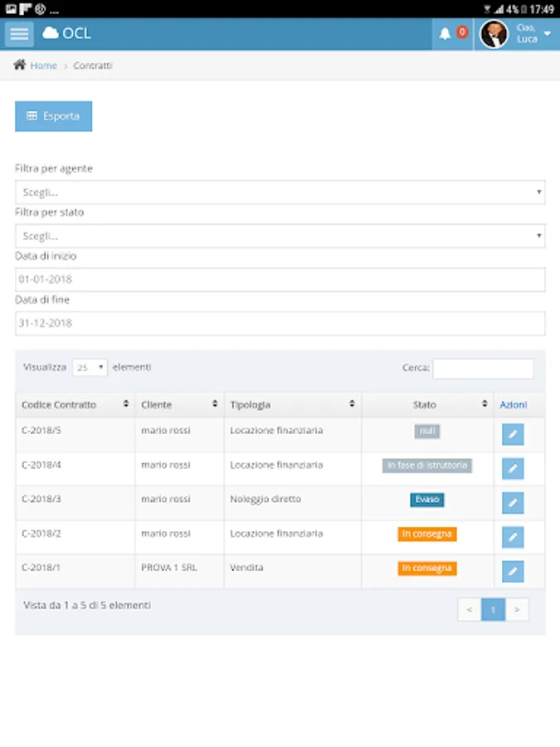560x747 pixels.
Task: Sort by Stato column
Action: click(x=427, y=405)
